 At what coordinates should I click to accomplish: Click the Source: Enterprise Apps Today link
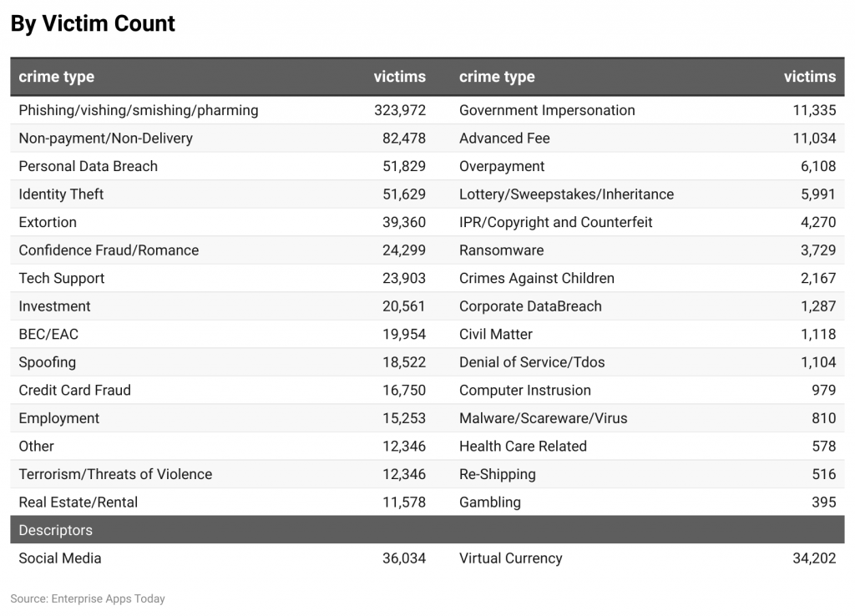[87, 598]
